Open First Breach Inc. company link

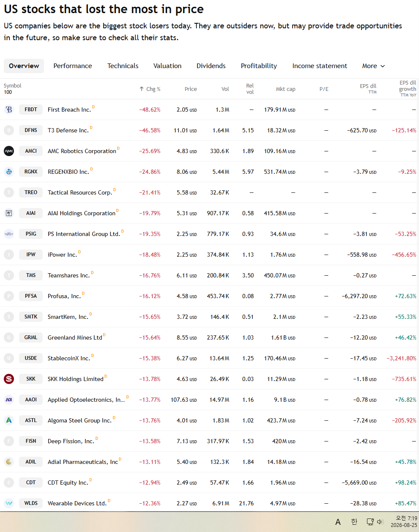click(69, 110)
